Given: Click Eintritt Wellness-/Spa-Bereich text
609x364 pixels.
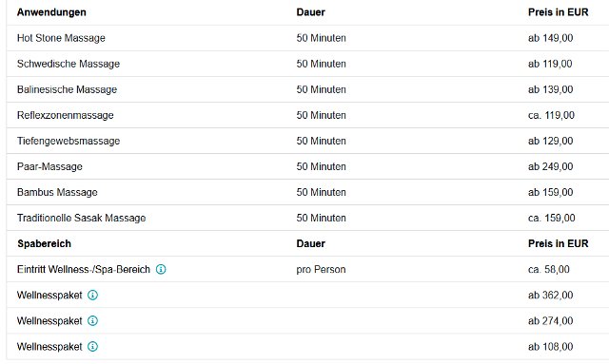Looking at the screenshot, I should (84, 269).
